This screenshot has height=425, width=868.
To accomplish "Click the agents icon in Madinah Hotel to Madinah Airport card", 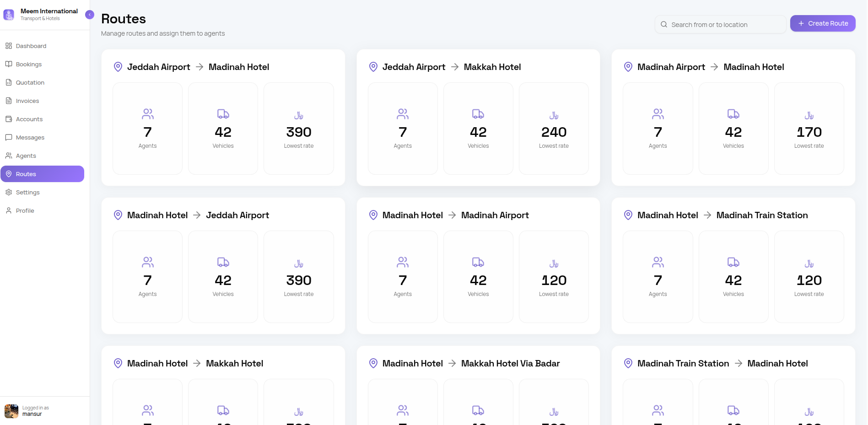I will click(x=403, y=262).
